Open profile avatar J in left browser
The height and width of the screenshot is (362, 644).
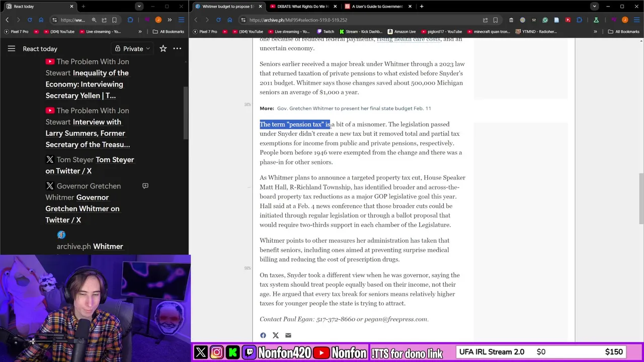(x=158, y=20)
